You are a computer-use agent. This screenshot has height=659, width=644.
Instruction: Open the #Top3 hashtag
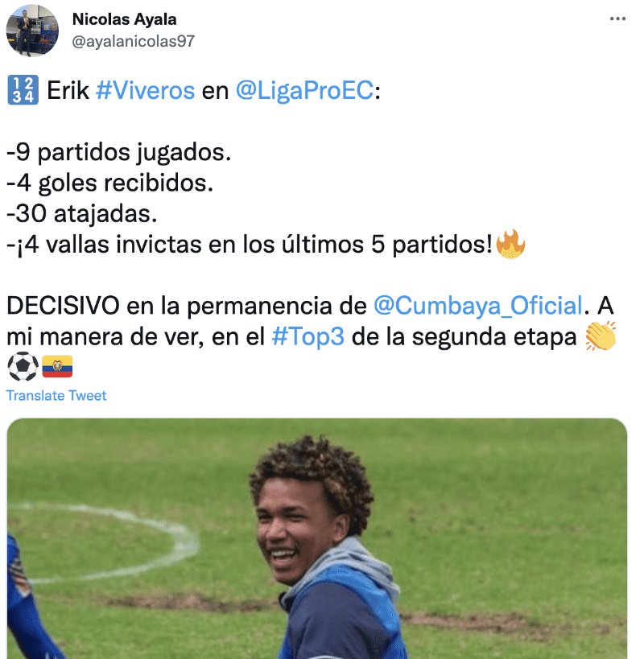tap(308, 336)
